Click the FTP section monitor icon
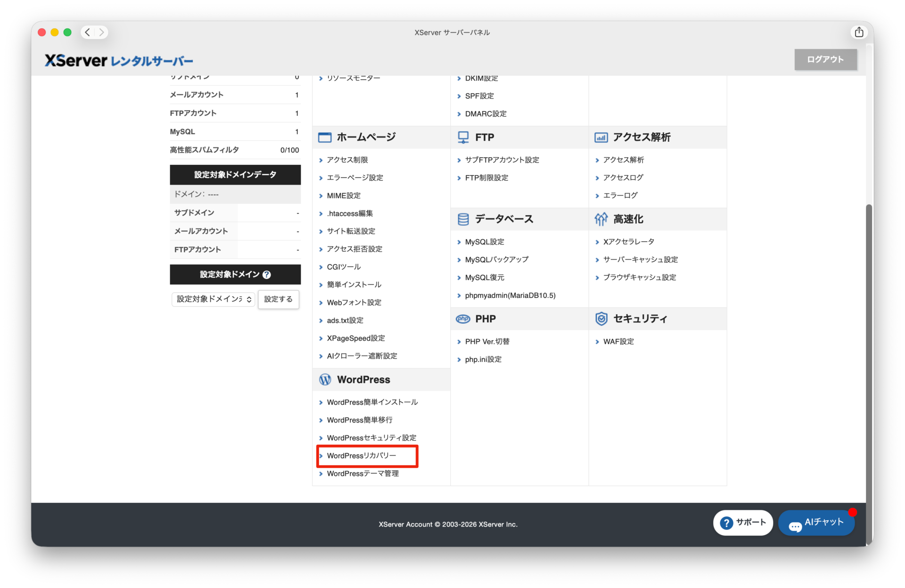 (x=463, y=137)
